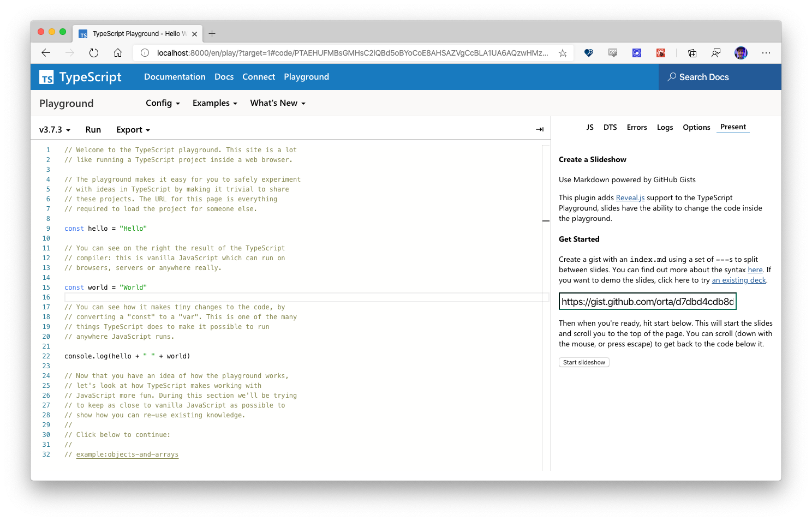This screenshot has height=521, width=812.
Task: Click example:objects-and-arrays link in code
Action: click(127, 454)
